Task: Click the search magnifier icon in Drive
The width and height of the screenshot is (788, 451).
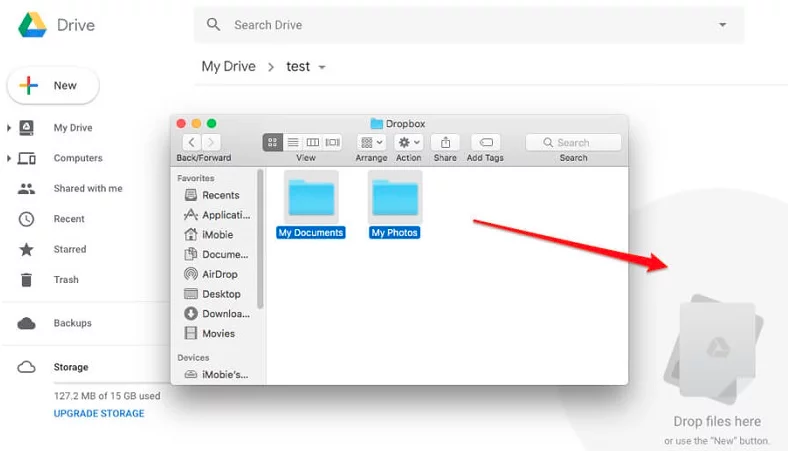Action: tap(213, 24)
